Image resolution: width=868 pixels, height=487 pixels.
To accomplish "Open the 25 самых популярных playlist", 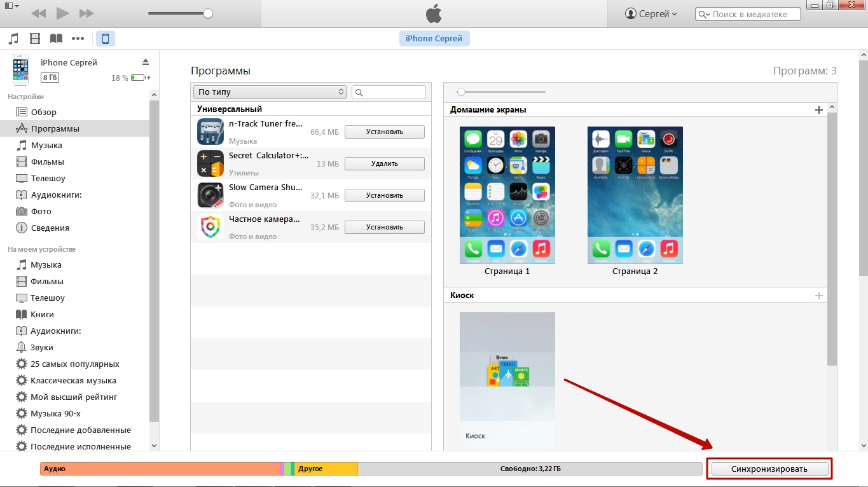I will pos(74,364).
